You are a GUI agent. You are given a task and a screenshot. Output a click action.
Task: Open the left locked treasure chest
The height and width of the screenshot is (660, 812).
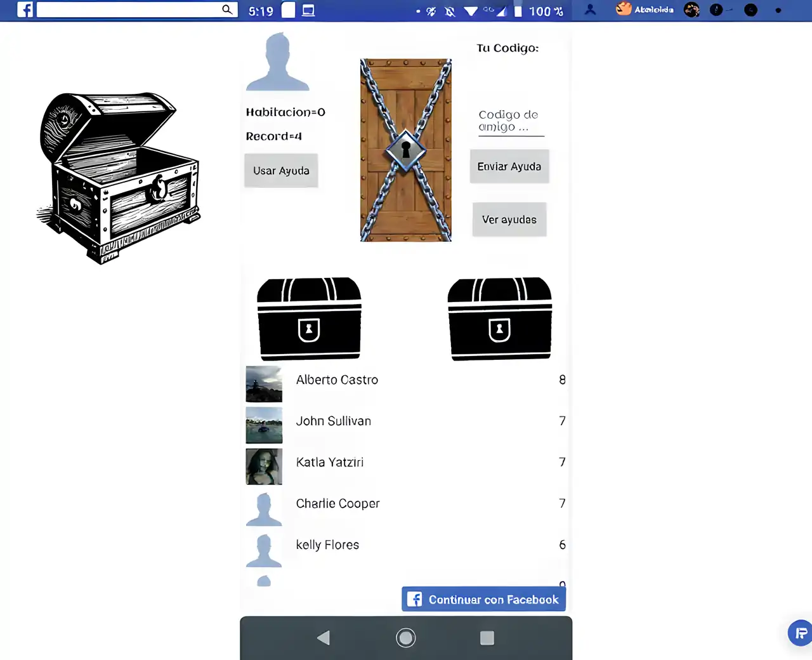pyautogui.click(x=309, y=319)
